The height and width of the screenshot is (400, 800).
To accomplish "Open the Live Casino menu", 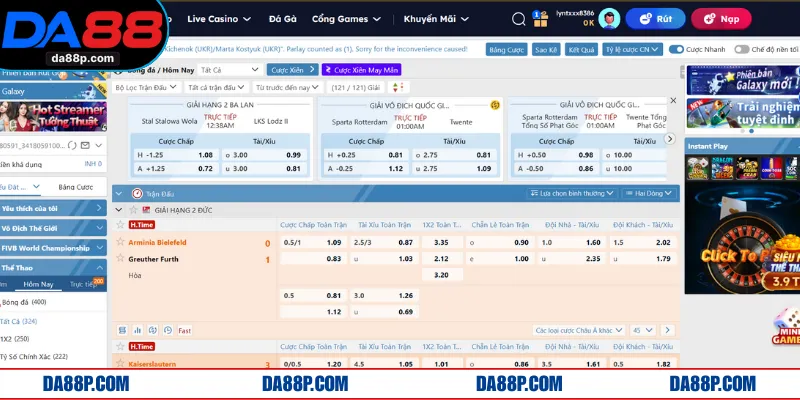I will (220, 18).
